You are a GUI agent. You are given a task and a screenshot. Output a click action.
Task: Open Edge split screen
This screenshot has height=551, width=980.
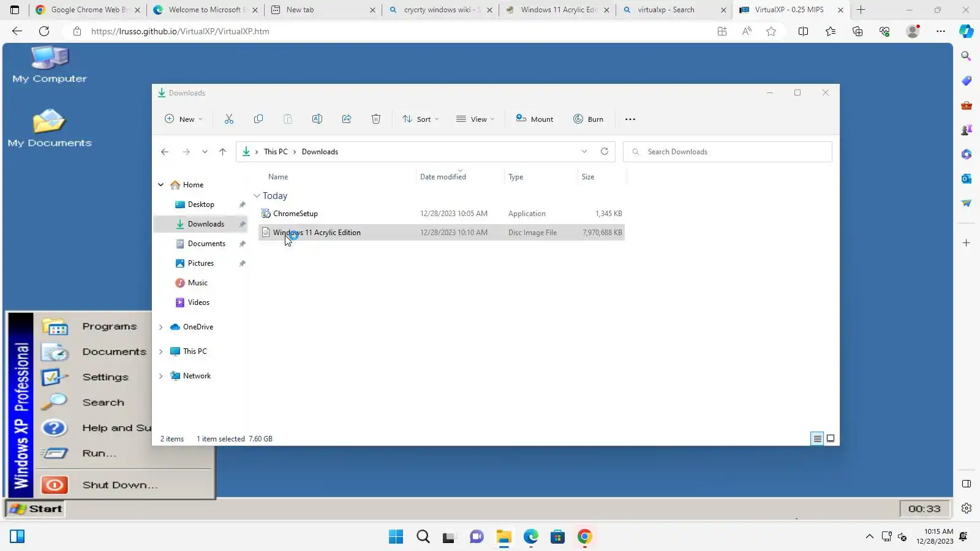click(803, 31)
